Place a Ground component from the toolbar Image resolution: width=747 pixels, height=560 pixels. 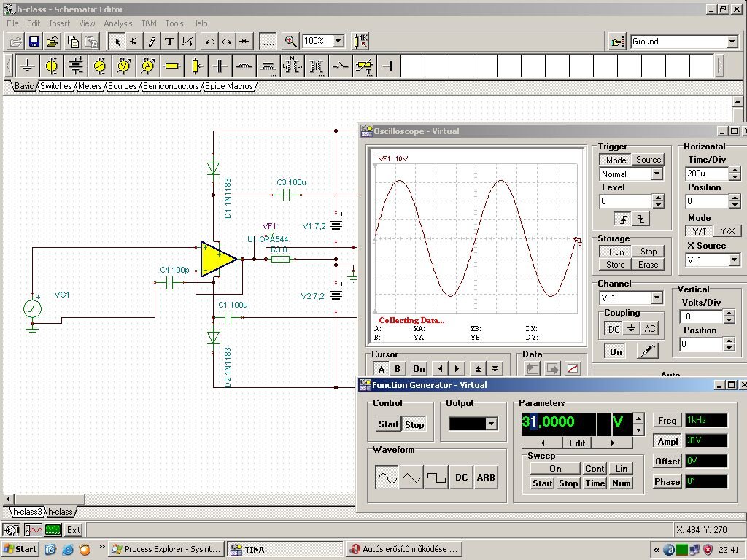coord(28,66)
